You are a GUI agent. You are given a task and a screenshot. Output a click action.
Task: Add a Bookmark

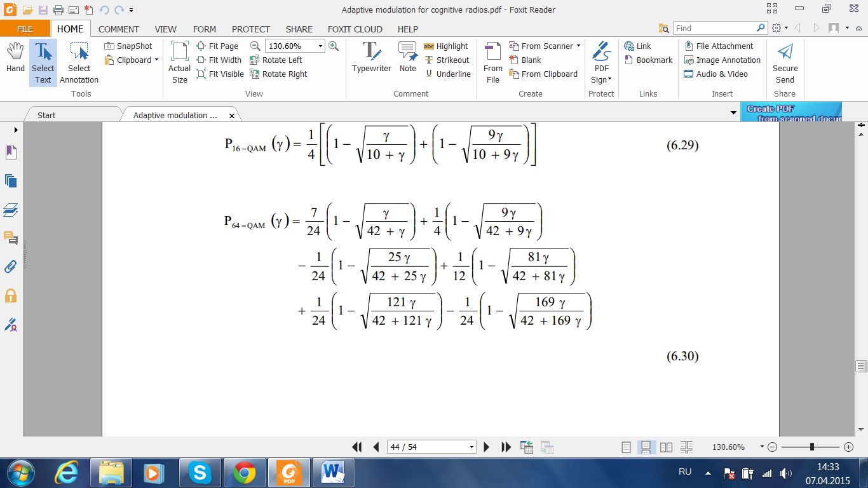click(648, 60)
